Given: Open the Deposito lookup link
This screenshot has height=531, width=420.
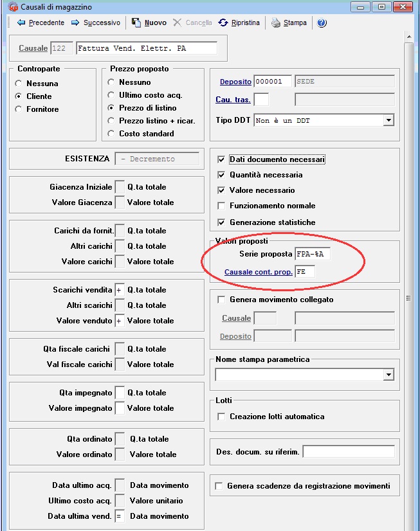Looking at the screenshot, I should click(x=235, y=82).
